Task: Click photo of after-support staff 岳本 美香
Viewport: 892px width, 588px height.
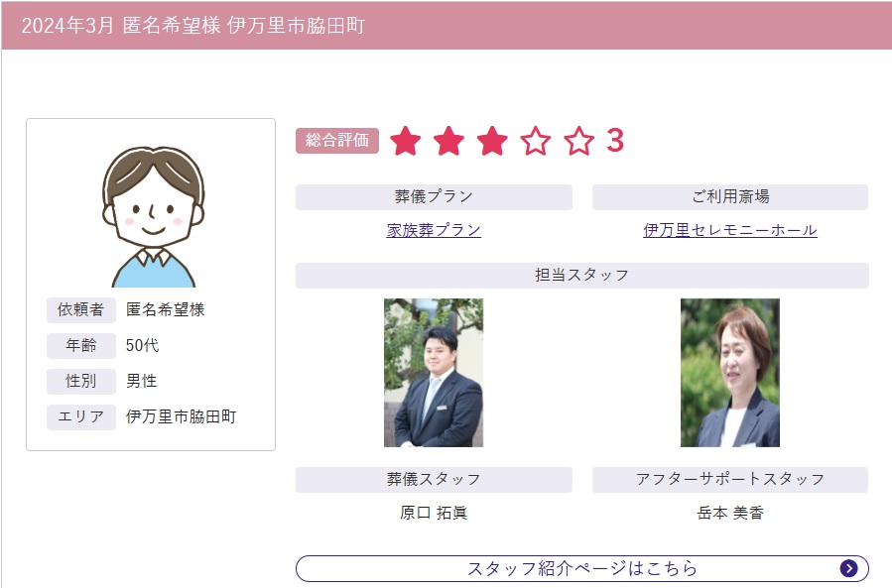Action: 730,373
